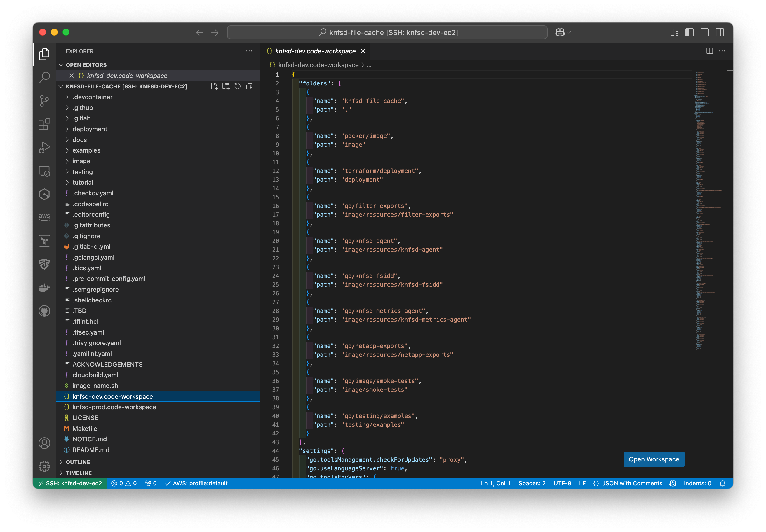
Task: Close knfsd-dev.code-workspace in Open Editors
Action: [72, 76]
